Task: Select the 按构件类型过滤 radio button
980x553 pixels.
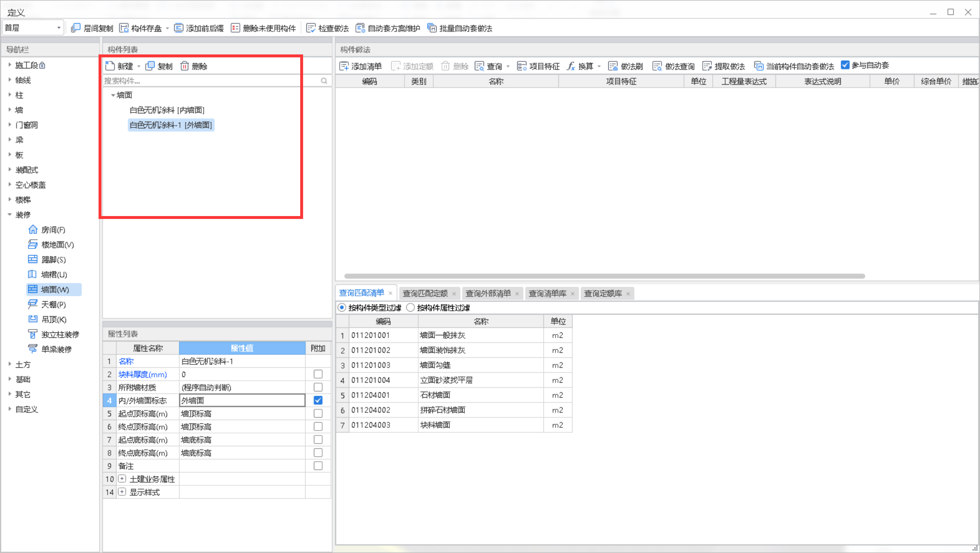Action: [x=342, y=307]
